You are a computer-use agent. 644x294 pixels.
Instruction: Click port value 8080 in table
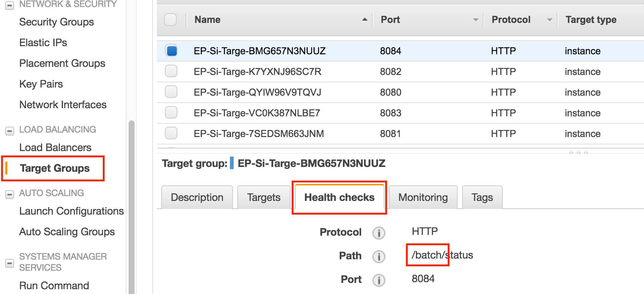pos(390,92)
